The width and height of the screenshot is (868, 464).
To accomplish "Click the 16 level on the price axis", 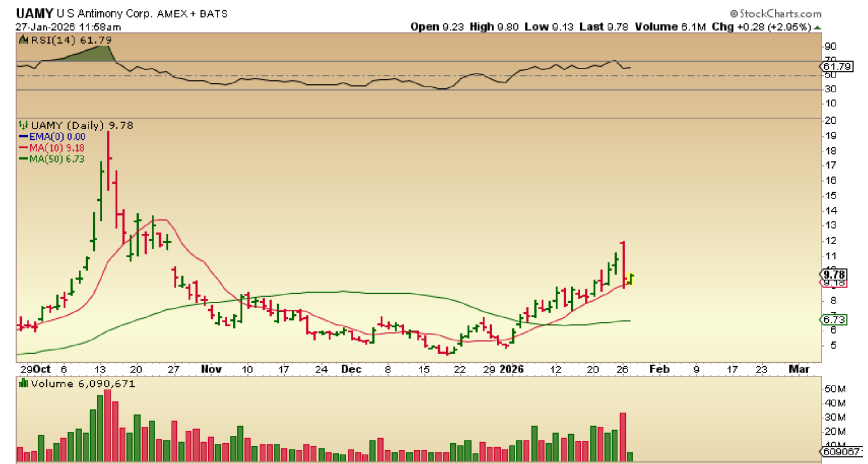I will pos(831,180).
